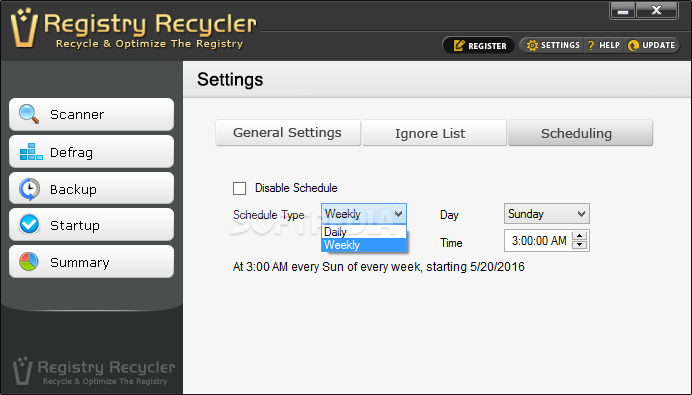Increase time with the up spinner arrow

click(579, 236)
